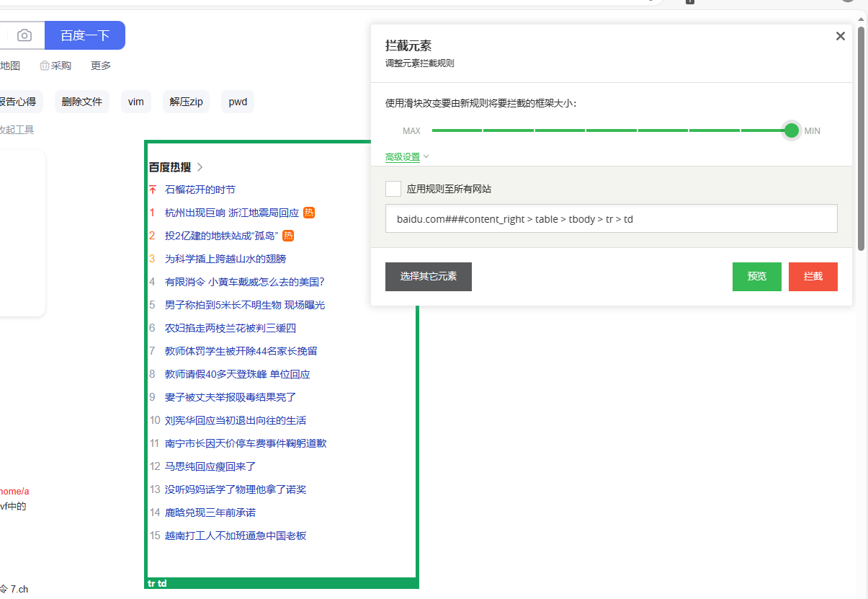The height and width of the screenshot is (599, 868).
Task: Open hot search 农妇掐走两枝兰花被判三缓四
Action: [x=231, y=328]
